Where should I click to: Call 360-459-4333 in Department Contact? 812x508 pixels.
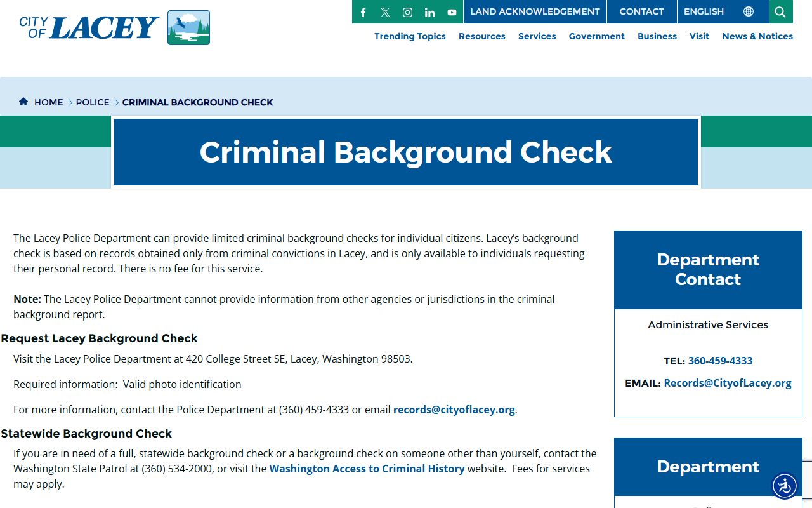(720, 361)
